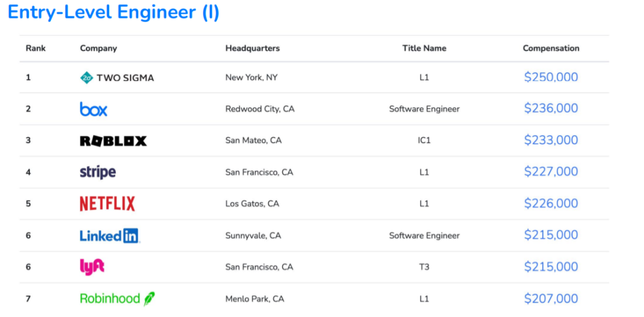Click the Roblox company logo

click(x=113, y=141)
